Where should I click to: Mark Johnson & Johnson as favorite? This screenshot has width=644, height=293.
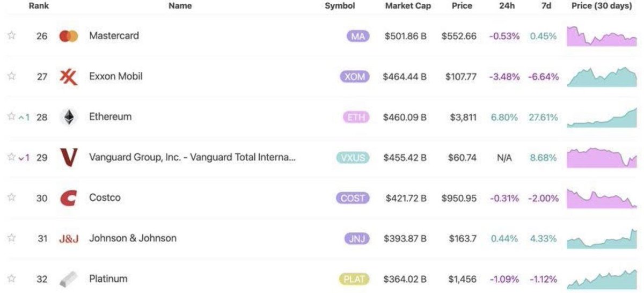(x=11, y=238)
